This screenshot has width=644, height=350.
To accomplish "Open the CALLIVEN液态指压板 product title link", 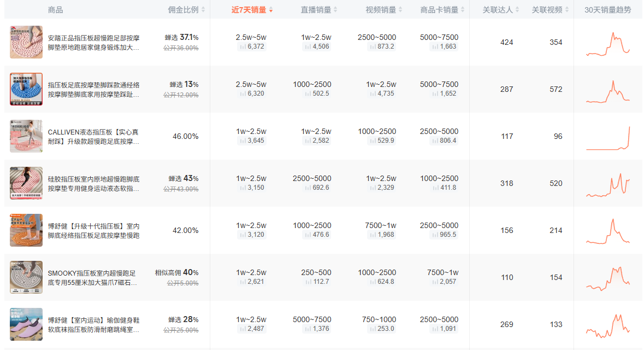I will (93, 137).
